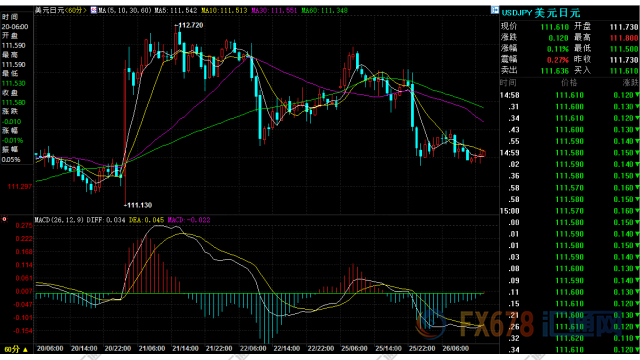Viewport: 640px width, 360px height.
Task: Click the 111.130 low price marker
Action: pos(139,205)
